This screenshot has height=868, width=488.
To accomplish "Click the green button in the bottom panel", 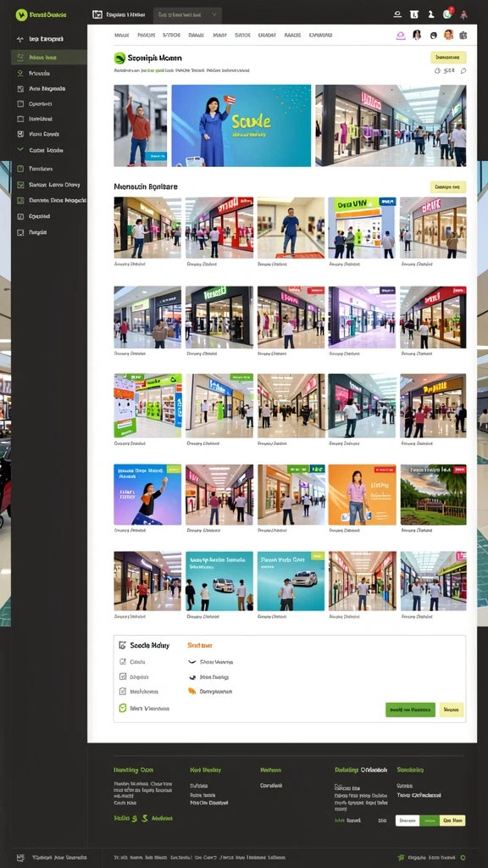I will tap(410, 709).
